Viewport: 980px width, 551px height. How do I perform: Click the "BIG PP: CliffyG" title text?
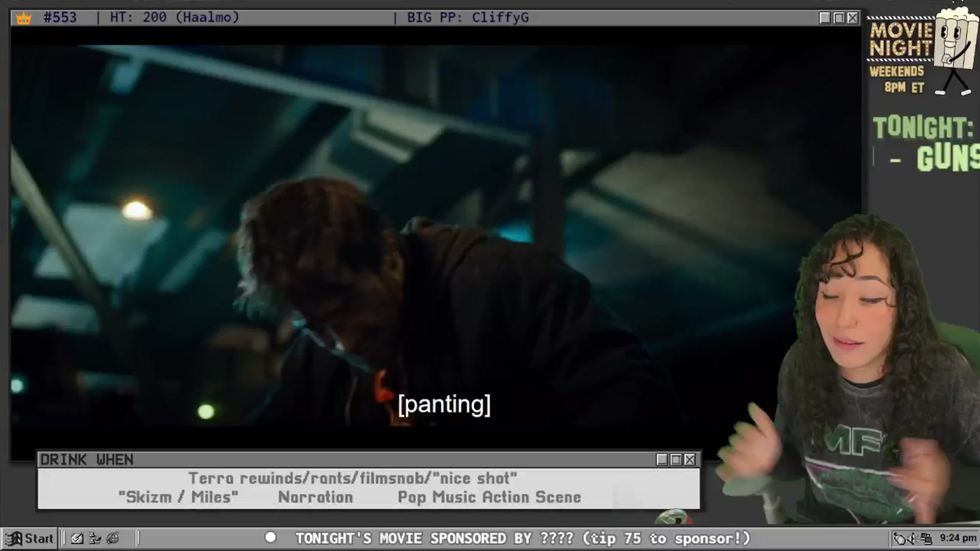pyautogui.click(x=468, y=17)
